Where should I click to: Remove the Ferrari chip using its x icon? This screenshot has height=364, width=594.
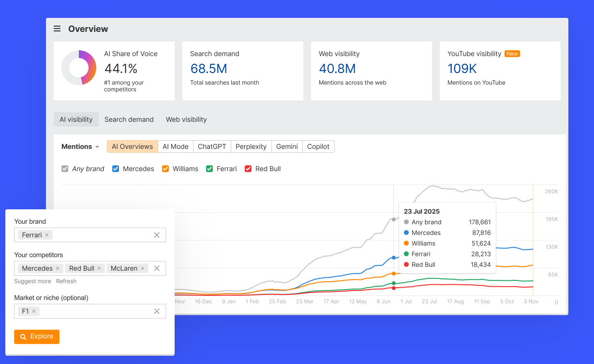pos(46,234)
